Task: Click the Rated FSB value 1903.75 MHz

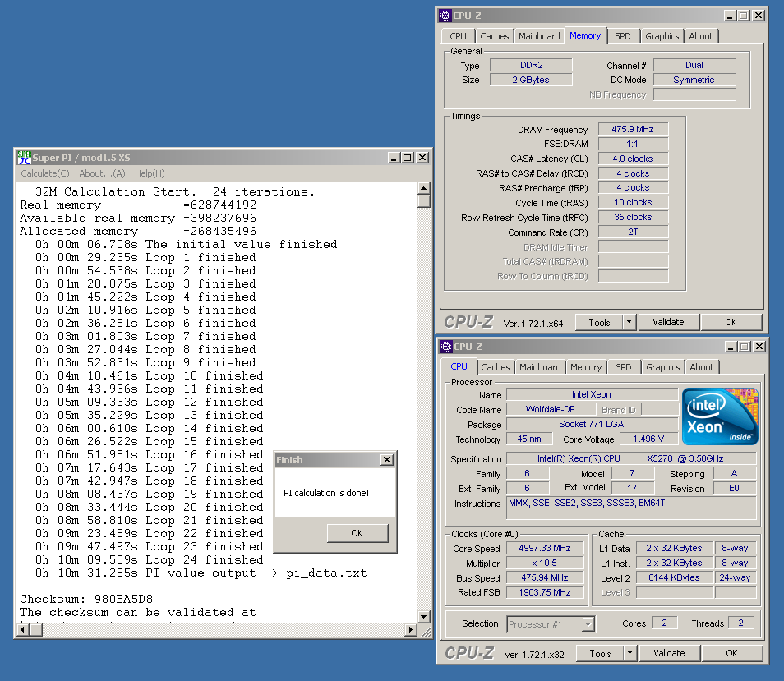Action: coord(545,592)
